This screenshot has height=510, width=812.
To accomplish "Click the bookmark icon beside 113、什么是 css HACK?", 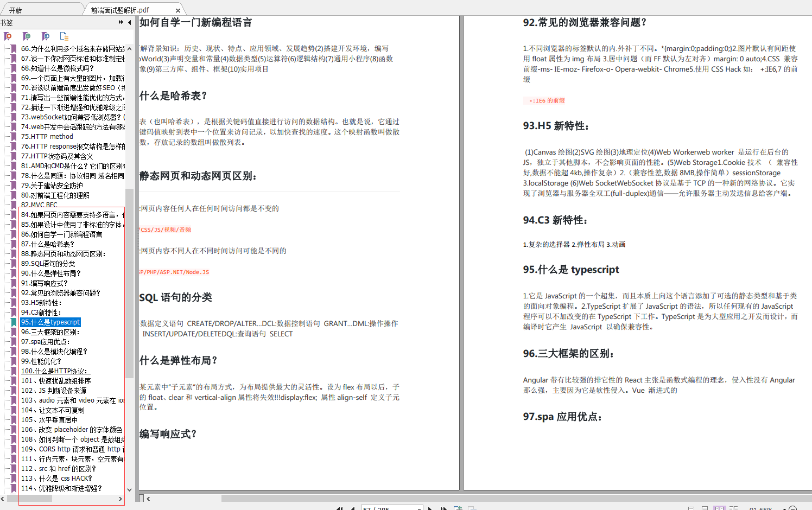I will (14, 479).
